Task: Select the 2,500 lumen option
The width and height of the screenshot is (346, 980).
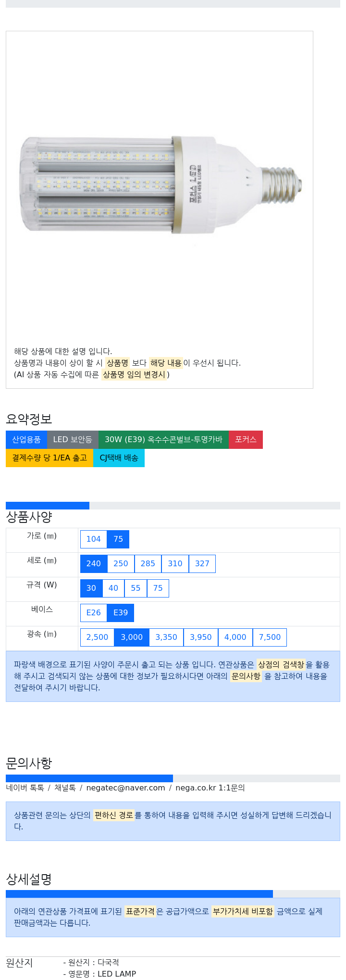Action: [98, 637]
